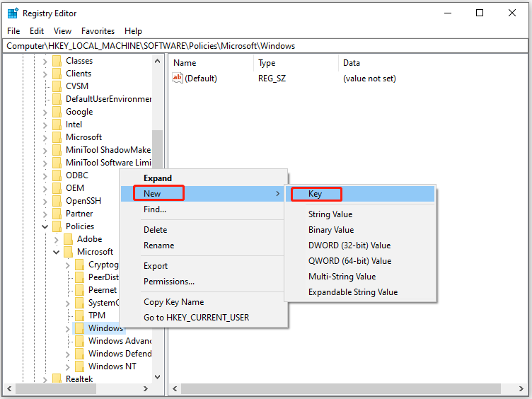This screenshot has height=399, width=532.
Task: Click the Cryptography folder icon
Action: coord(79,265)
